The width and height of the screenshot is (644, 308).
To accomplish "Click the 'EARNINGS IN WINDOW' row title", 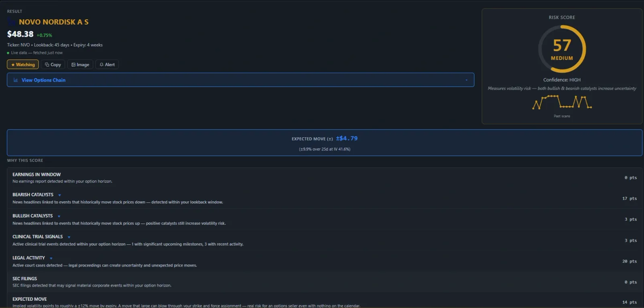I will [x=37, y=175].
